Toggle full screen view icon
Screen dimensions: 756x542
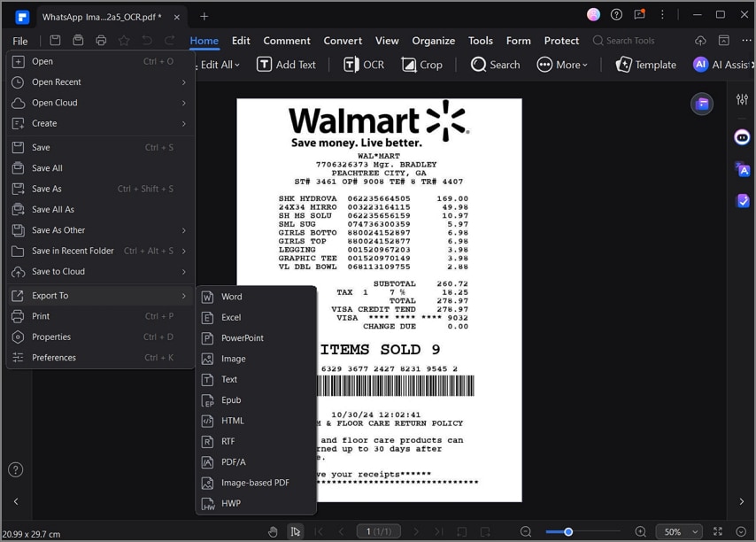(x=718, y=531)
